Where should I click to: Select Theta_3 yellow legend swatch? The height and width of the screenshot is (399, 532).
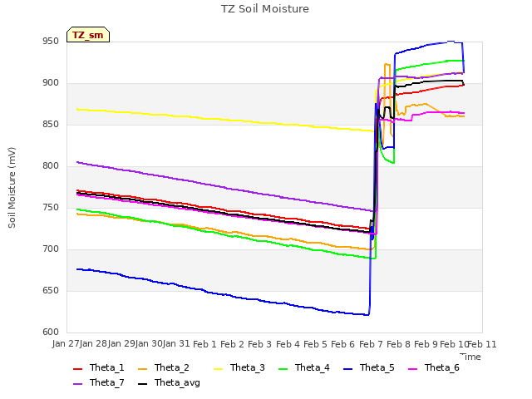(218, 369)
